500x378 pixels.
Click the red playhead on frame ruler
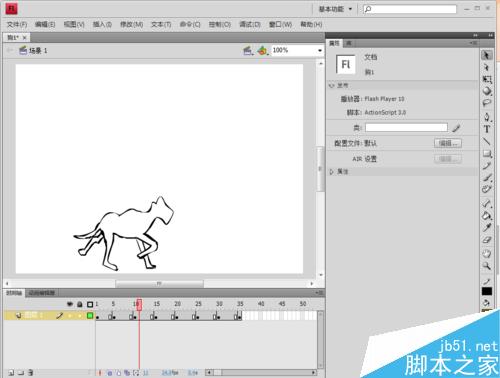coord(139,305)
